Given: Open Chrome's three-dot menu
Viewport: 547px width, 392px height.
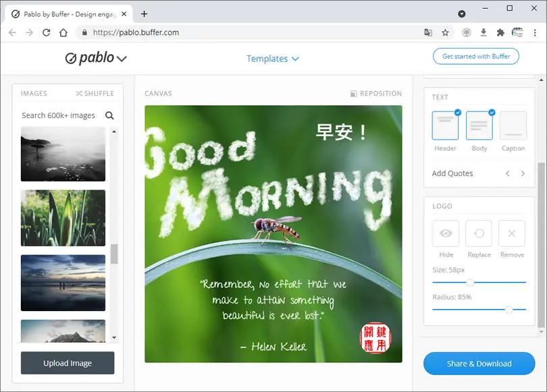Looking at the screenshot, I should [x=535, y=33].
